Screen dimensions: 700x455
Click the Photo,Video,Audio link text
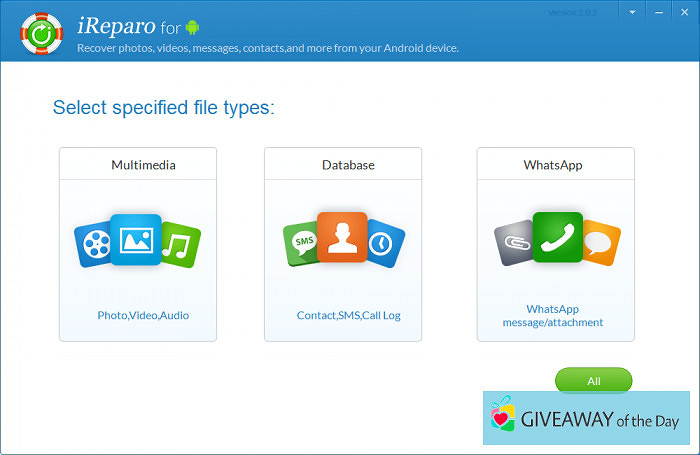[x=143, y=315]
